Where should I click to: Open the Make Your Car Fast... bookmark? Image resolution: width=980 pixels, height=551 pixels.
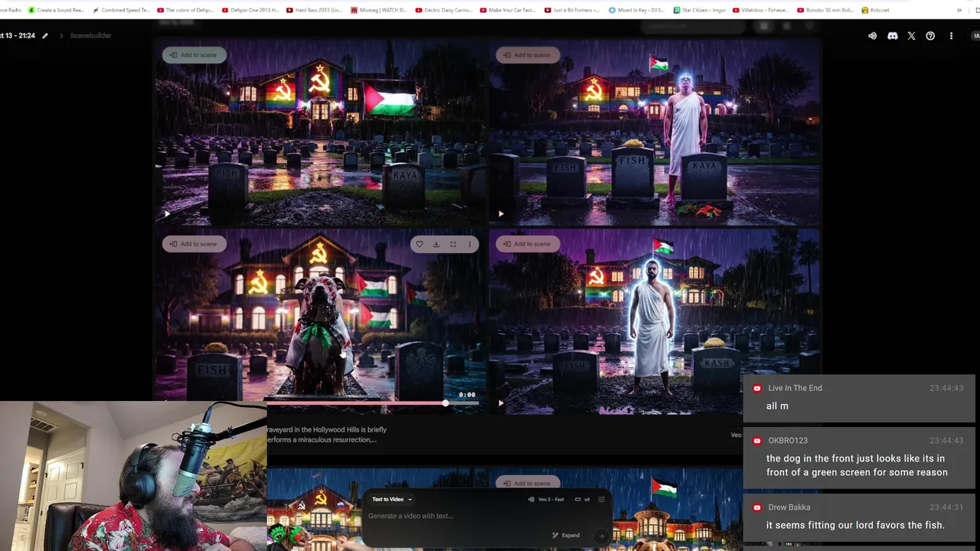pyautogui.click(x=508, y=10)
